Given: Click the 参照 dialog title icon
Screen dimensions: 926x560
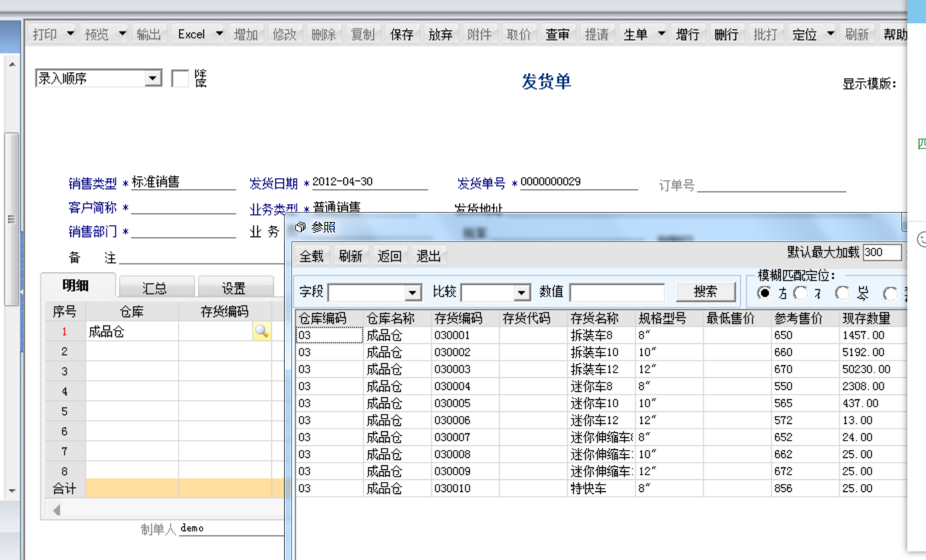Looking at the screenshot, I should (300, 227).
